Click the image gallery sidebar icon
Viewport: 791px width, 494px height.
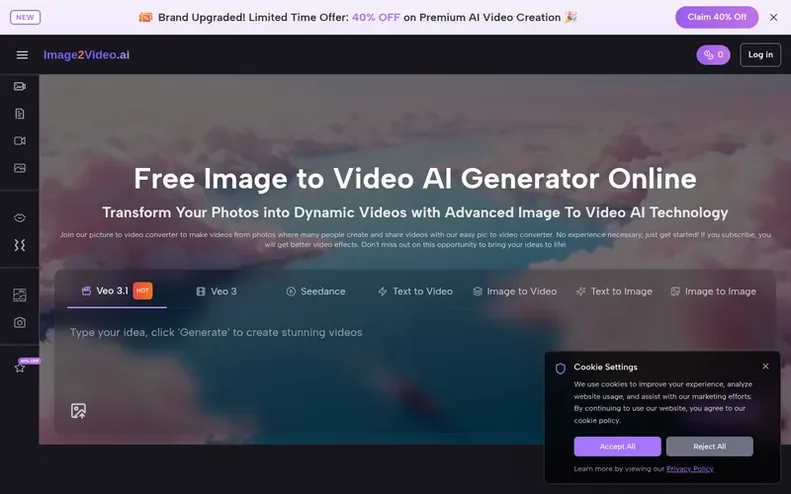coord(20,295)
